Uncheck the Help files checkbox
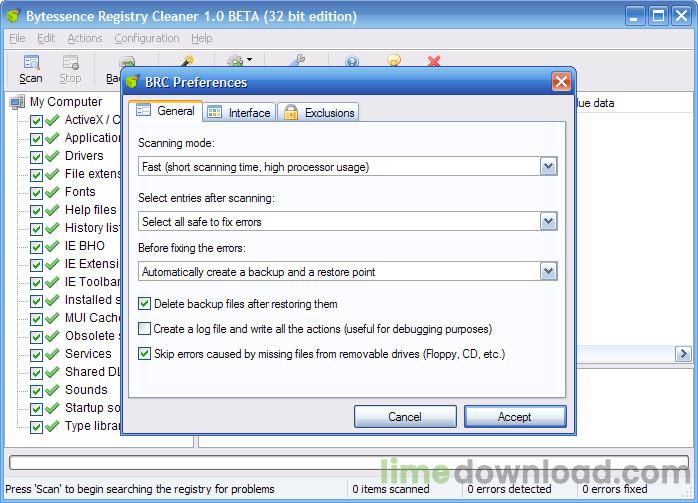This screenshot has height=503, width=698. (36, 211)
